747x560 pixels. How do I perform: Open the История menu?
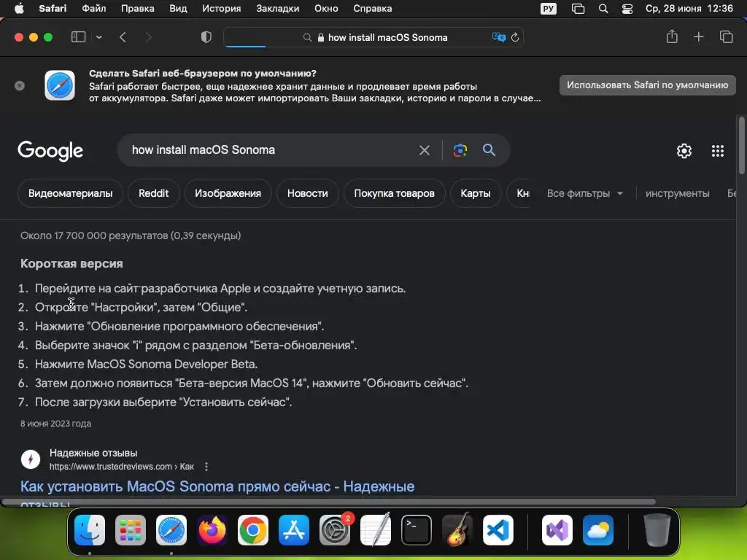222,9
